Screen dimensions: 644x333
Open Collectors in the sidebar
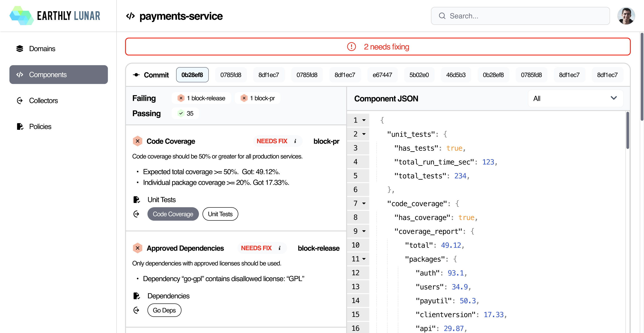43,100
